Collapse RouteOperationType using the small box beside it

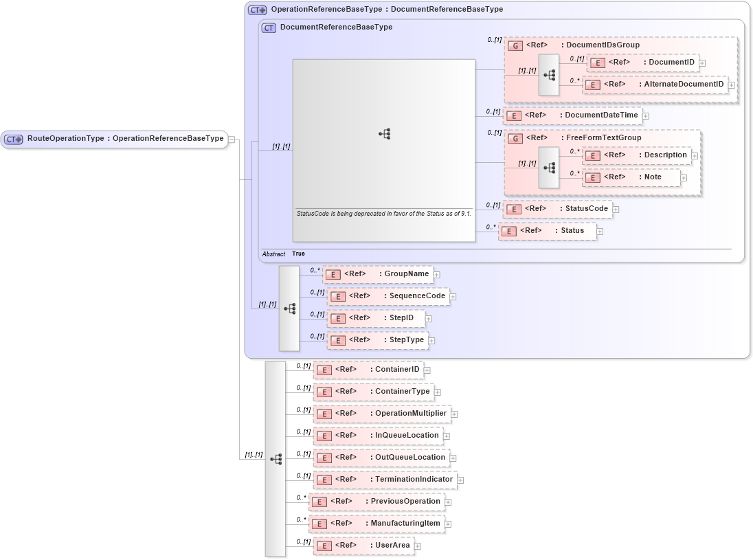[232, 139]
